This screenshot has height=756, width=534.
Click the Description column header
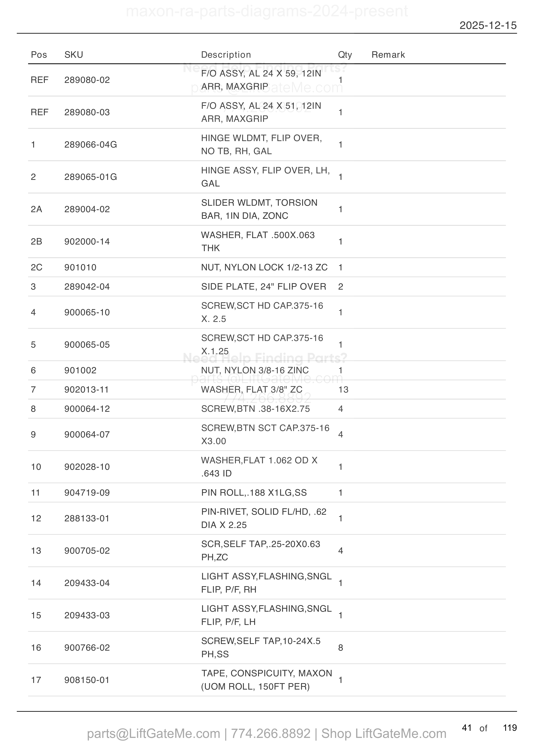[226, 55]
